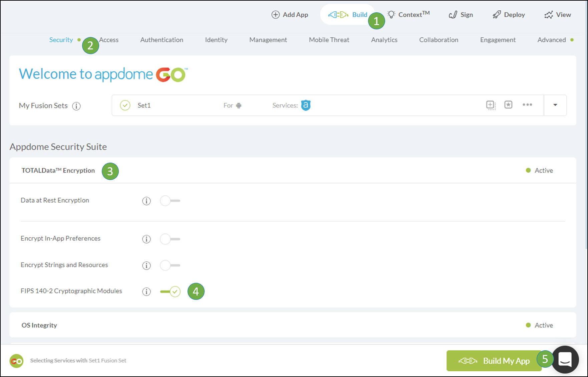588x377 pixels.
Task: Click the add fusion set icon
Action: (x=491, y=105)
